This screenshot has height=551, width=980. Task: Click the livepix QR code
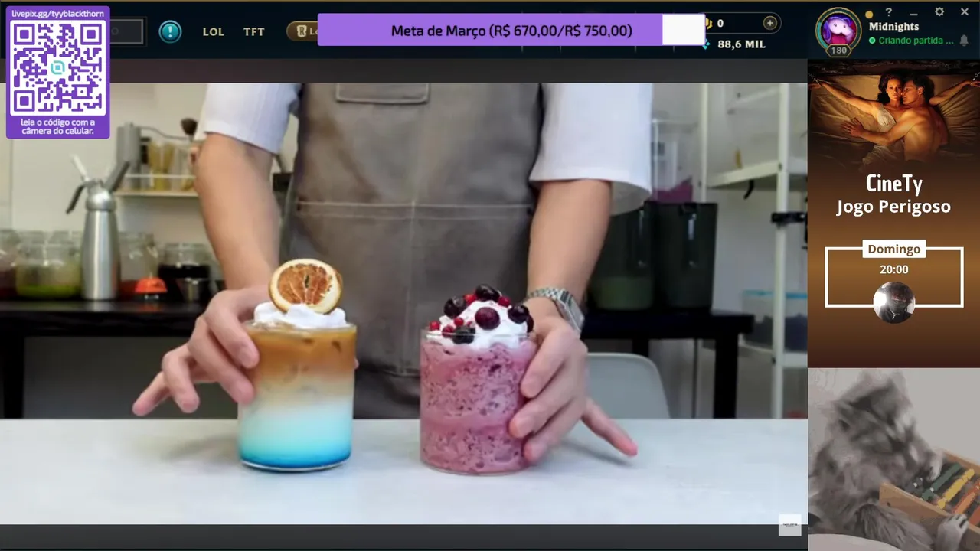pos(58,68)
